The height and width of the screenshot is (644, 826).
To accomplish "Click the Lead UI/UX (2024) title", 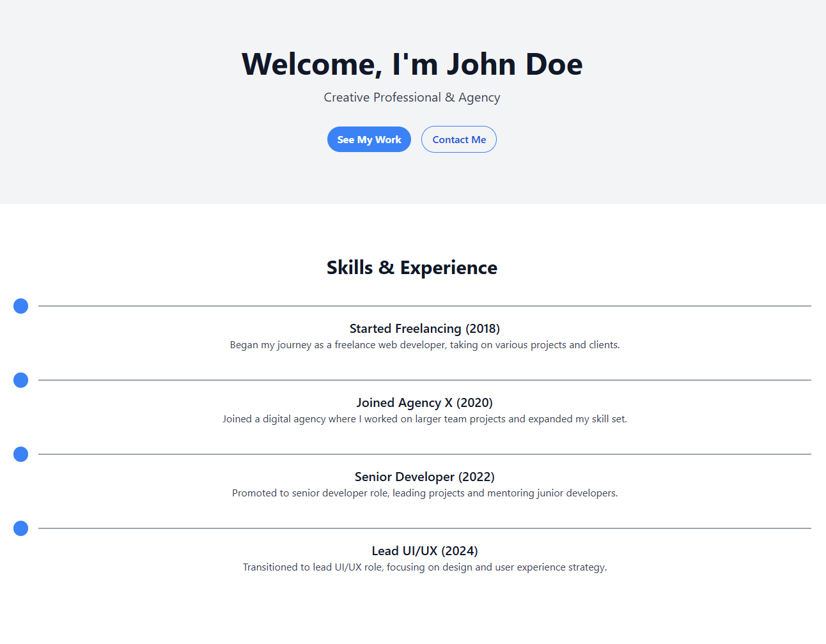I will (425, 551).
